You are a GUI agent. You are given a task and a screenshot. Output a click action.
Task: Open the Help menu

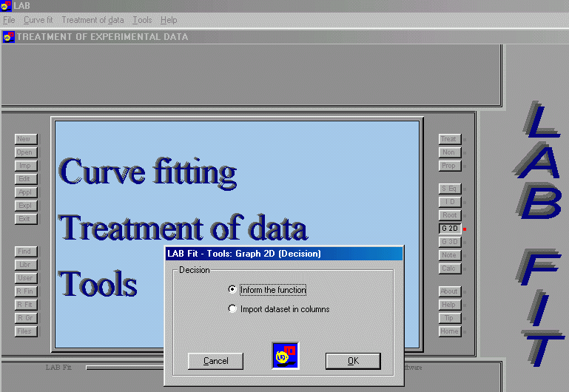[169, 20]
